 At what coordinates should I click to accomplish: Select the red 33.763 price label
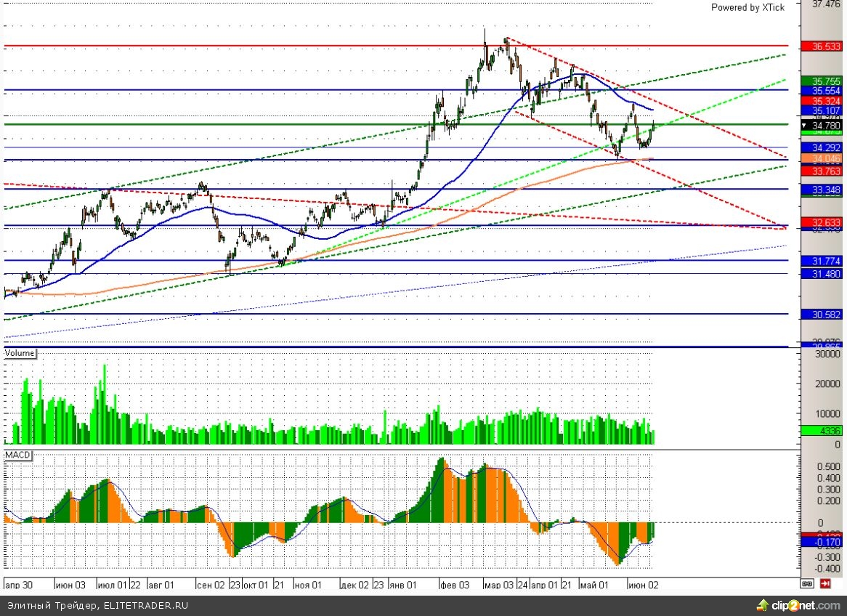point(821,171)
